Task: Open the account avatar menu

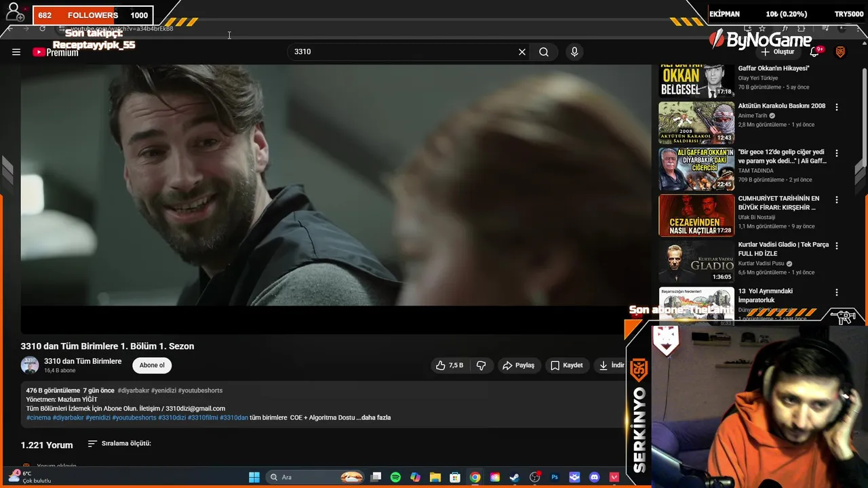Action: (x=840, y=52)
